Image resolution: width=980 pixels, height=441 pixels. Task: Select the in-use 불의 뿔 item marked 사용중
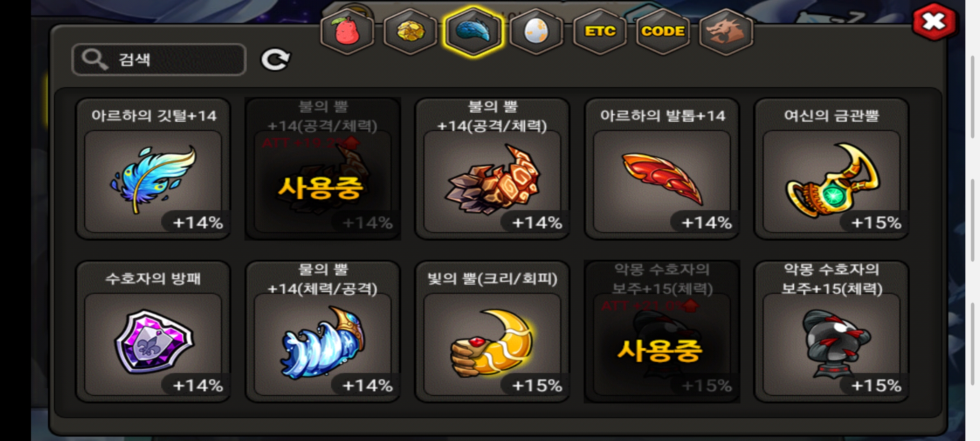323,169
